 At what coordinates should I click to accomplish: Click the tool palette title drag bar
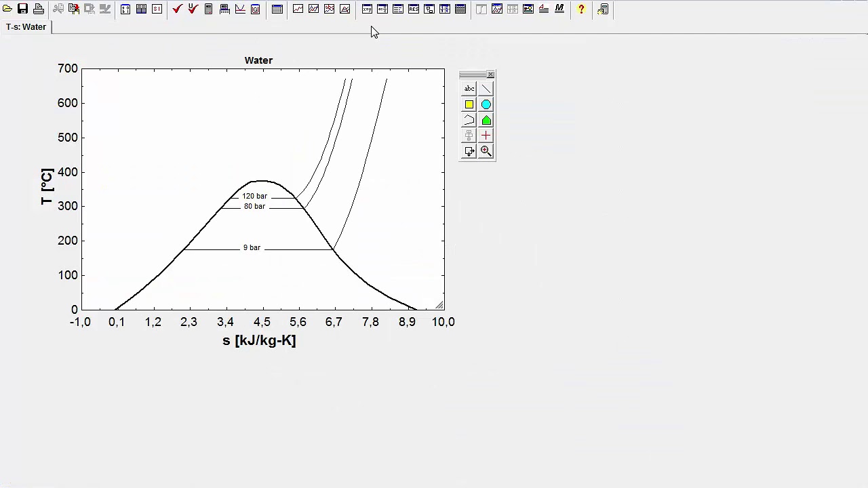[473, 75]
